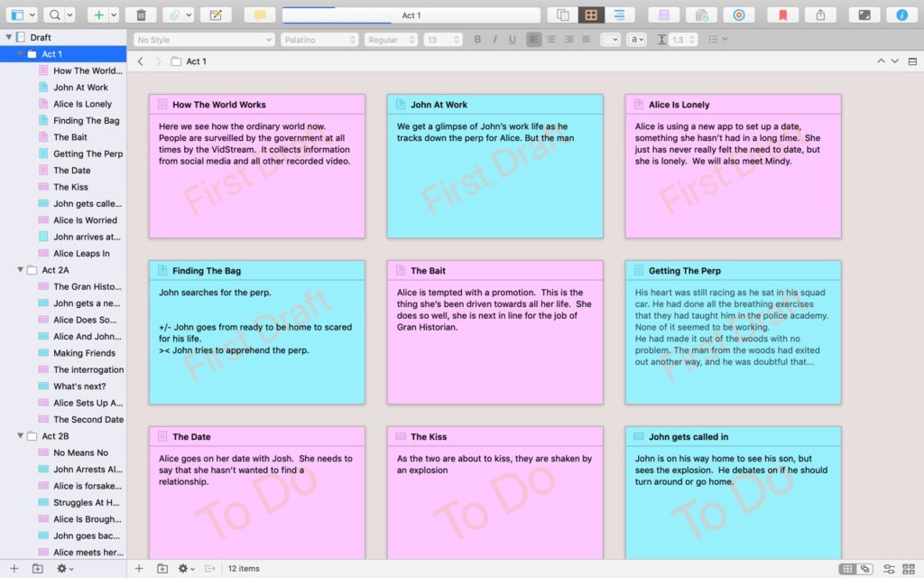The width and height of the screenshot is (924, 578).
Task: Open the text color swatch picker
Action: pos(611,40)
